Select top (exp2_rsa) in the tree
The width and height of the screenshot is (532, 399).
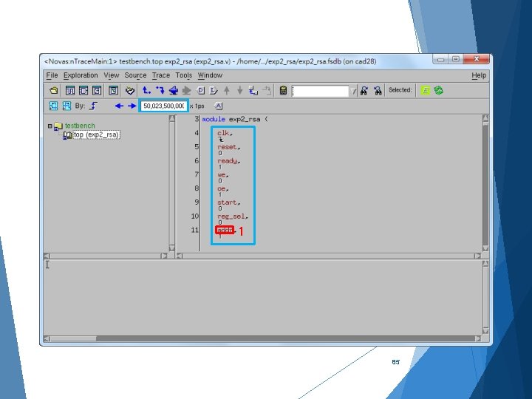(96, 134)
